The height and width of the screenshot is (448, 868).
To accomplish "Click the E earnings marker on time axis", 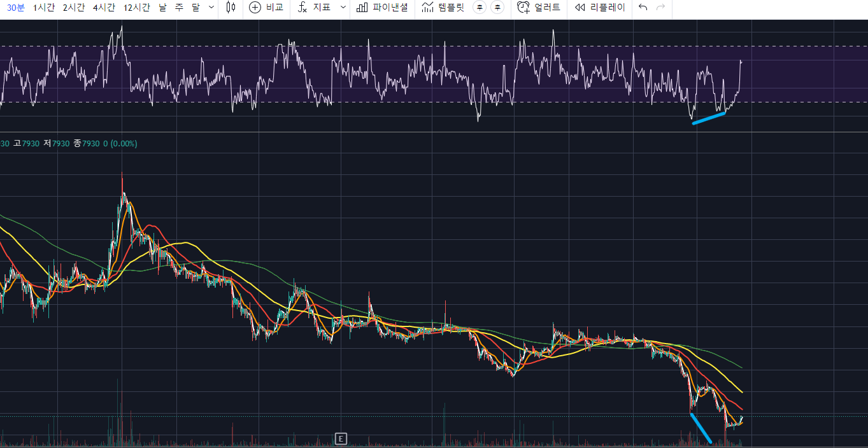I will pyautogui.click(x=341, y=438).
